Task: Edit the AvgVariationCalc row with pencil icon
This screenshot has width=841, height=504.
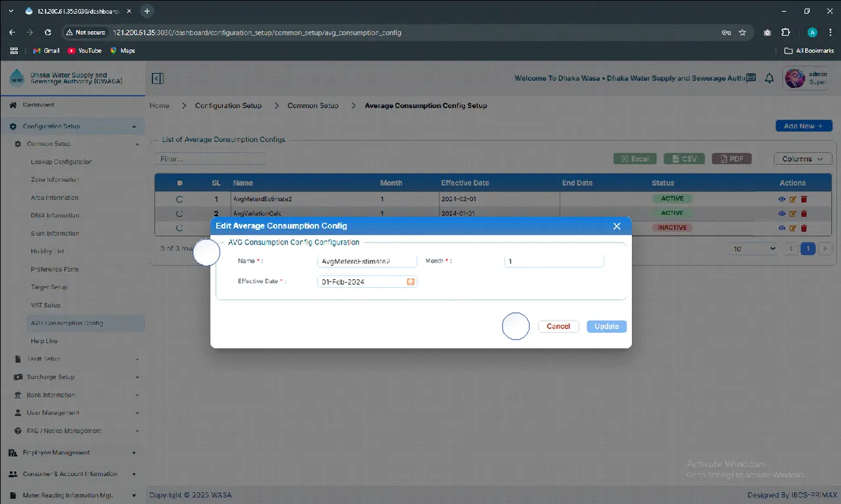Action: (x=792, y=214)
